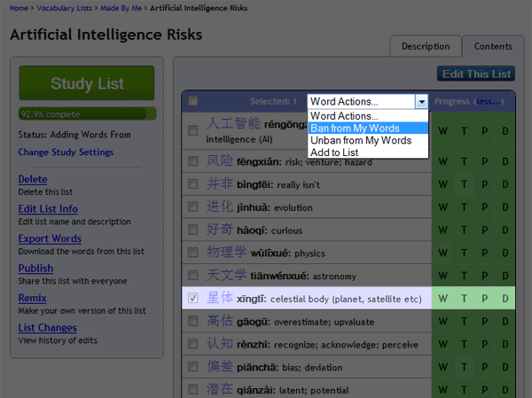Open the Remix link
532x398 pixels.
(x=33, y=298)
